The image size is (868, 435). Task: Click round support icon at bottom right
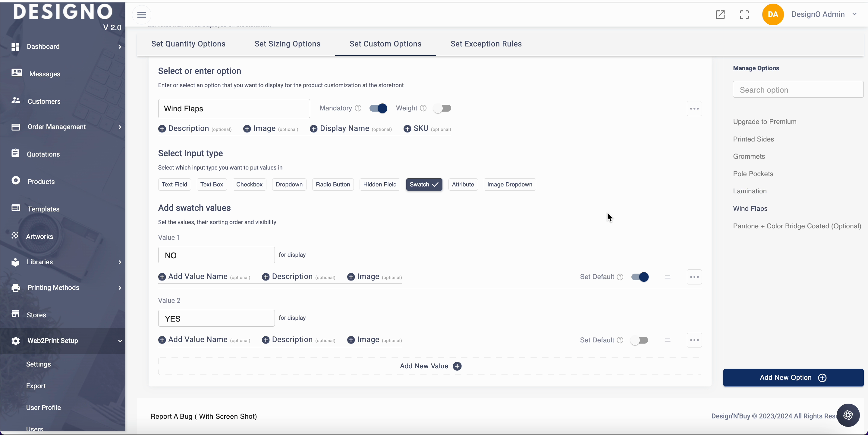[848, 415]
